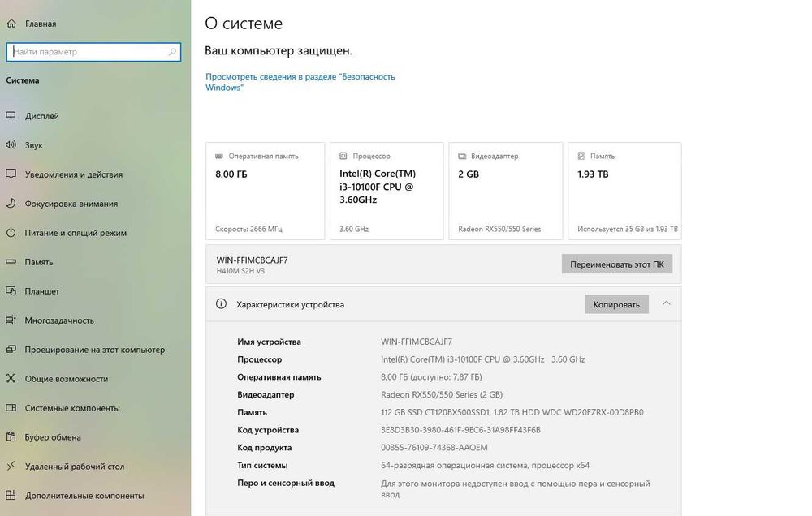Viewport: 812px width, 516px height.
Task: Open Фокусировка внимания section
Action: click(x=71, y=204)
